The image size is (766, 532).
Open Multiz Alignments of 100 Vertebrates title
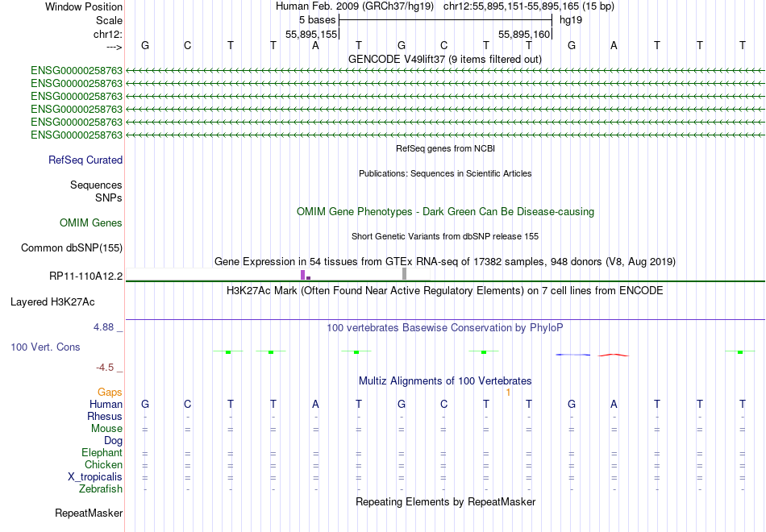[445, 381]
